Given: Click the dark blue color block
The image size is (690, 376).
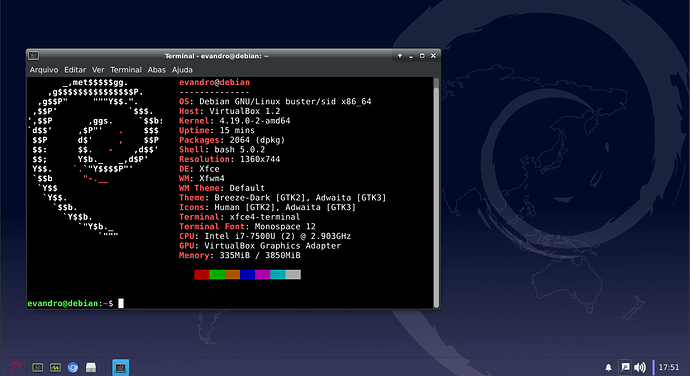Looking at the screenshot, I should pyautogui.click(x=247, y=275).
